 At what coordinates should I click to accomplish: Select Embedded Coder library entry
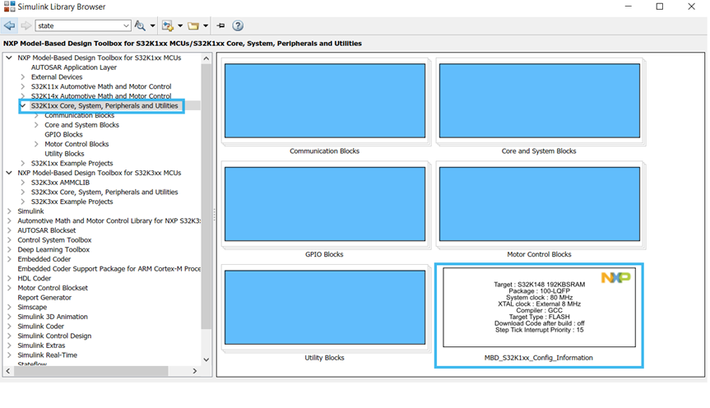[x=44, y=259]
